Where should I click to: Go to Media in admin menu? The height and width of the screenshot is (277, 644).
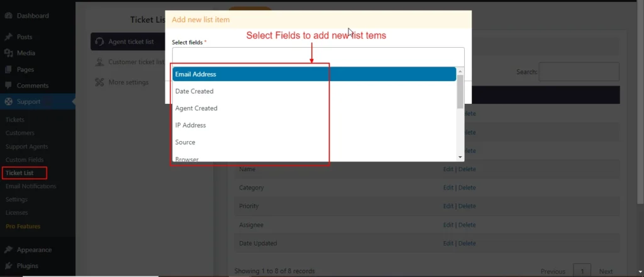(26, 53)
